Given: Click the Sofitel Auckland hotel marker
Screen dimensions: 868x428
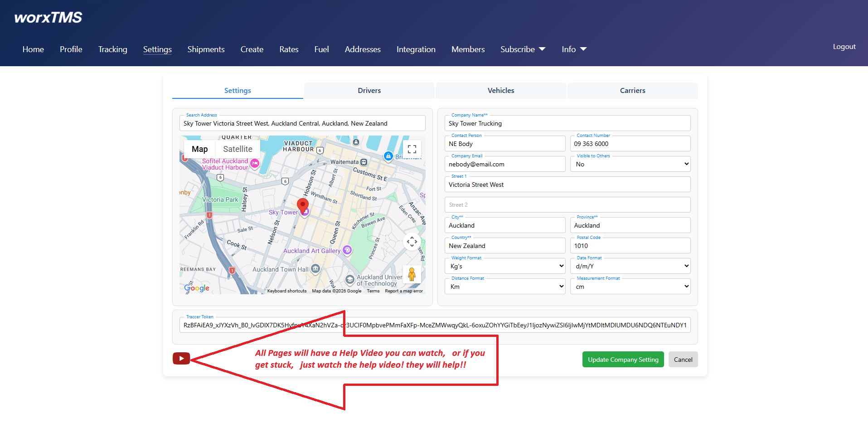Looking at the screenshot, I should click(x=255, y=163).
